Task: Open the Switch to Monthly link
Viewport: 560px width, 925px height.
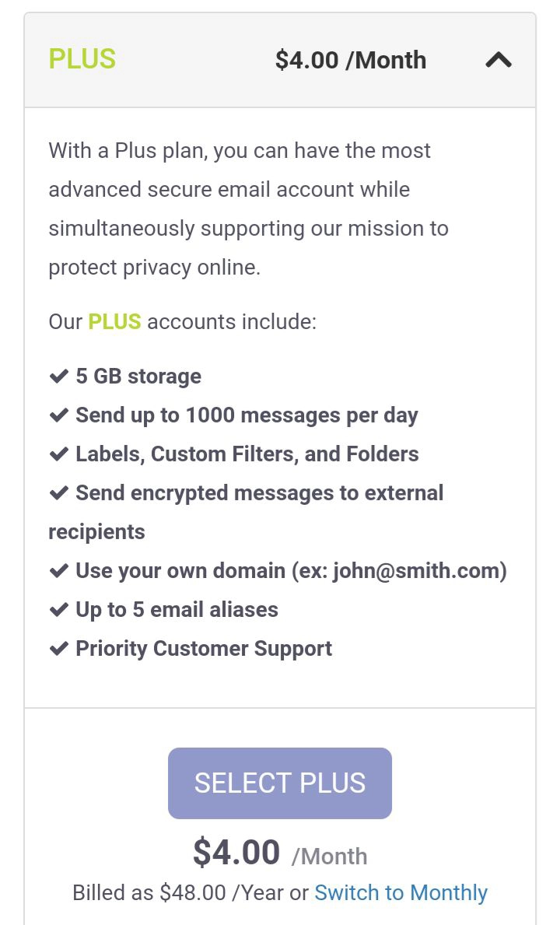Action: 401,892
